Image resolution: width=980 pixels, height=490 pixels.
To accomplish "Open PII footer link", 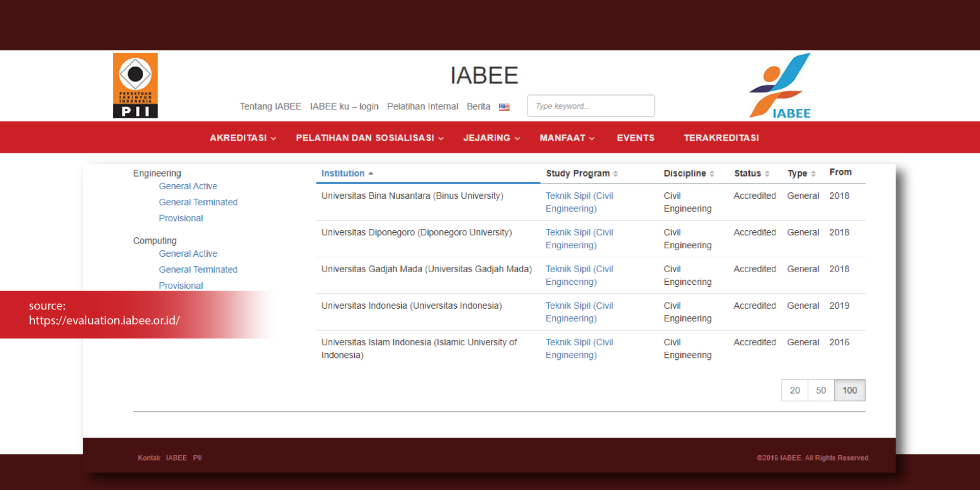I will (198, 458).
